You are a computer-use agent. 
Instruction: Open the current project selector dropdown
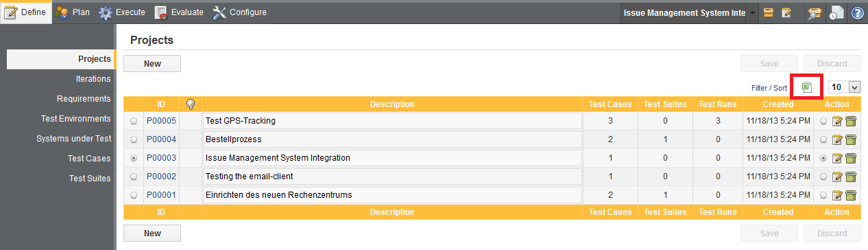pos(752,13)
